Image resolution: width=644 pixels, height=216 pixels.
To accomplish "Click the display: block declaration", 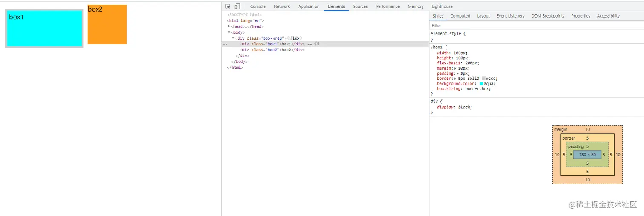I will [454, 107].
